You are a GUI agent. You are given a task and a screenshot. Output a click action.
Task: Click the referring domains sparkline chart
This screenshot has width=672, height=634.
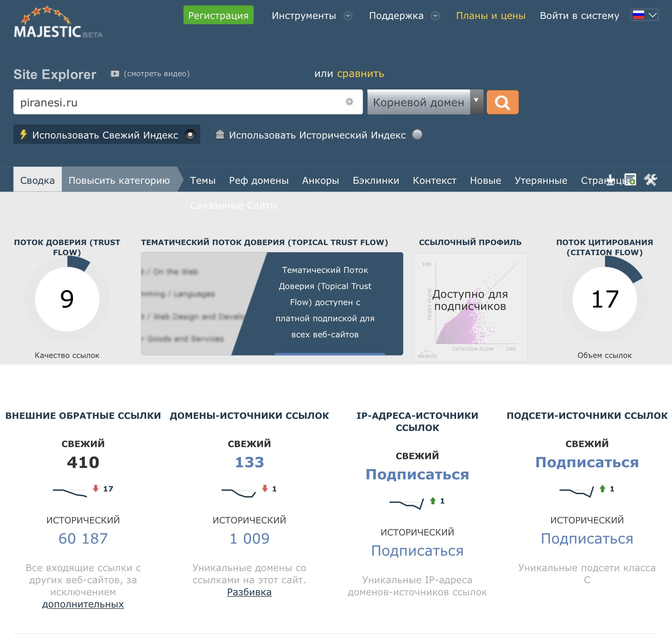pyautogui.click(x=239, y=493)
